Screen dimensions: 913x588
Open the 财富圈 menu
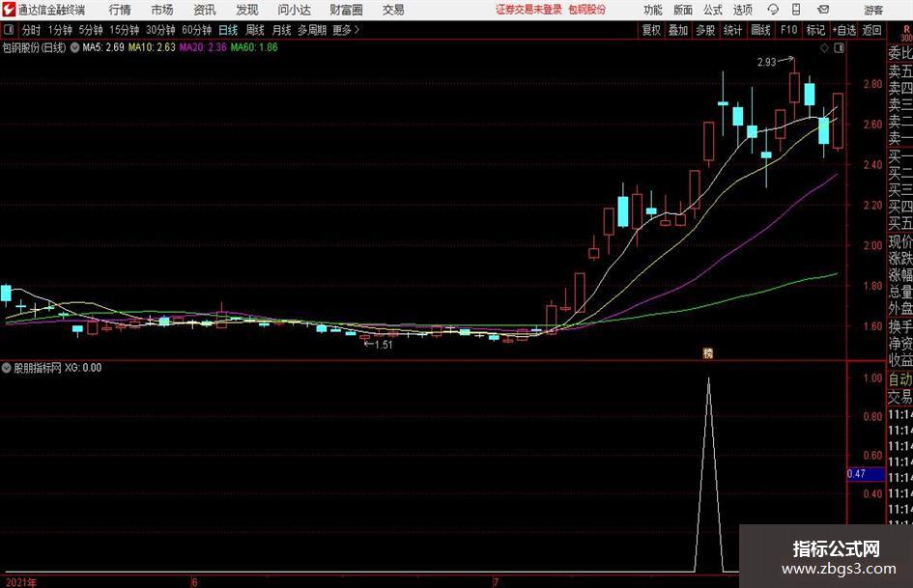pyautogui.click(x=346, y=10)
